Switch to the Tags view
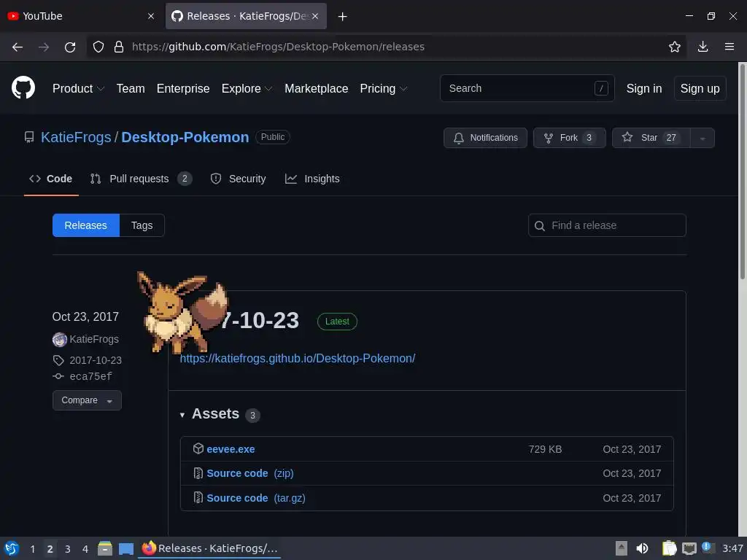 coord(142,225)
